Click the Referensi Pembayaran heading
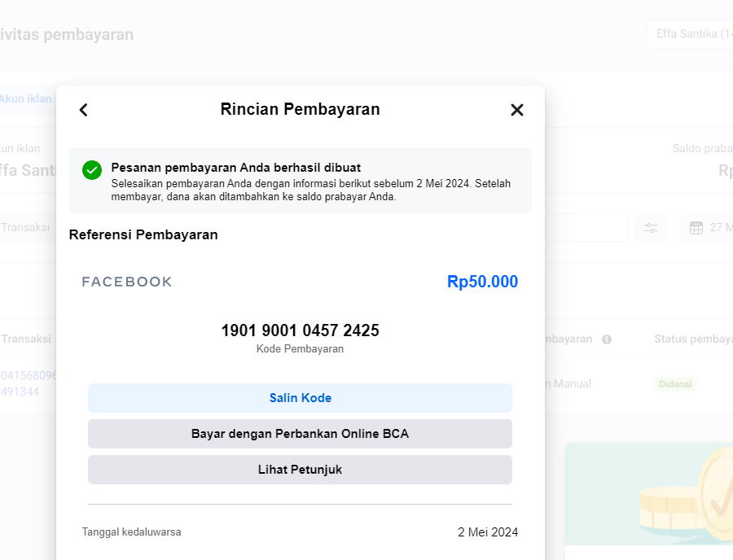 tap(143, 234)
